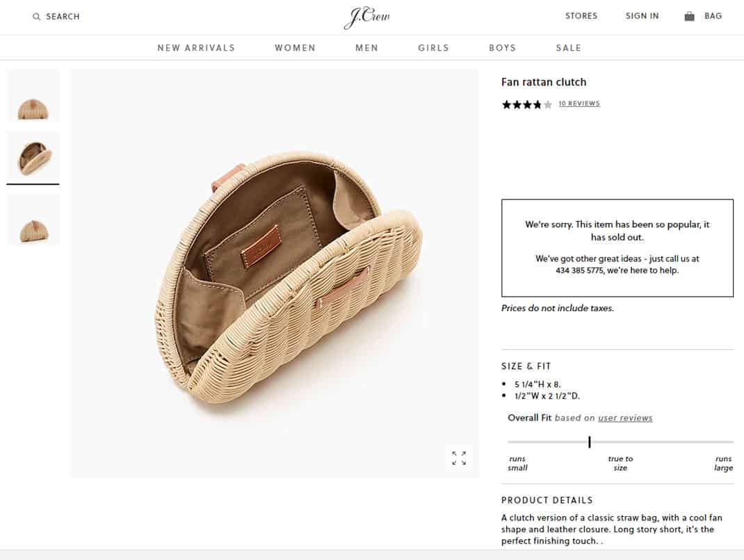Click the Sign In link
This screenshot has height=560, width=744.
coord(642,16)
